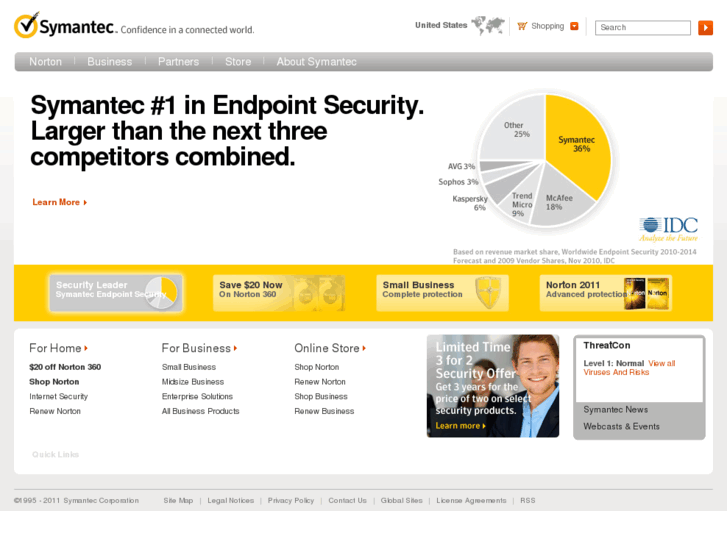Expand the Quick Links section

coord(56,455)
